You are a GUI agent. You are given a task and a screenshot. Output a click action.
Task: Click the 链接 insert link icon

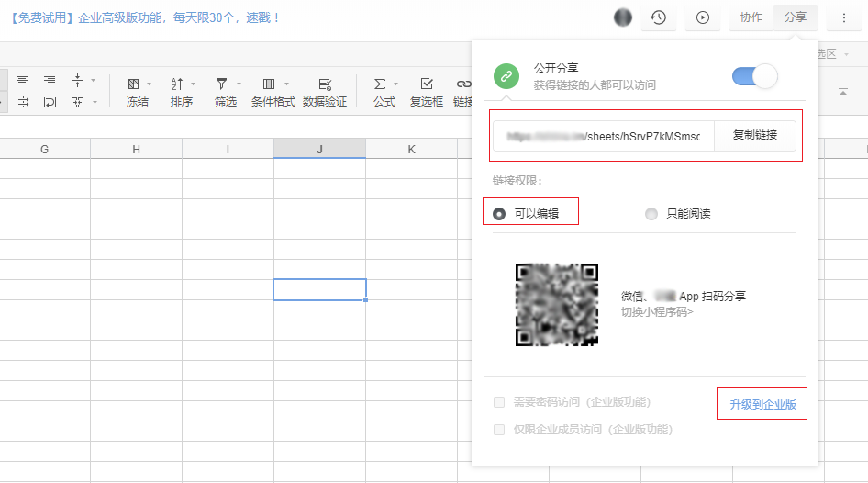click(x=463, y=84)
